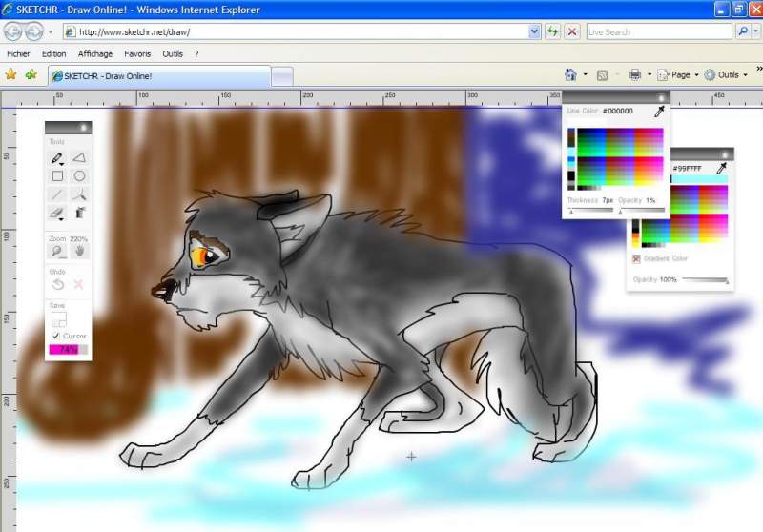Click the Live Search input field
Image resolution: width=763 pixels, height=532 pixels.
point(659,32)
